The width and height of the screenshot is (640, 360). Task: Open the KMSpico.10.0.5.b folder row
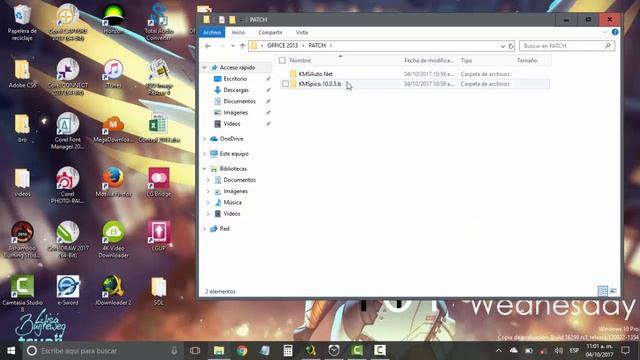[x=415, y=84]
